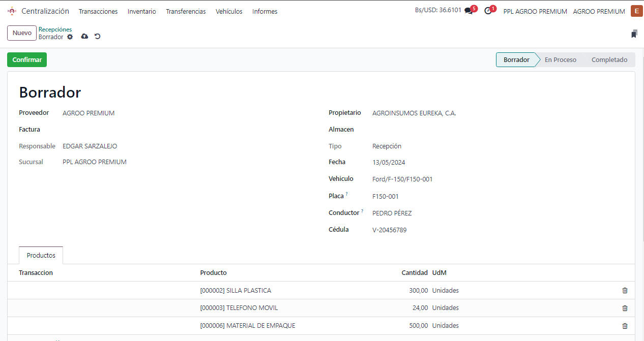Expand the Informes menu

(x=265, y=11)
